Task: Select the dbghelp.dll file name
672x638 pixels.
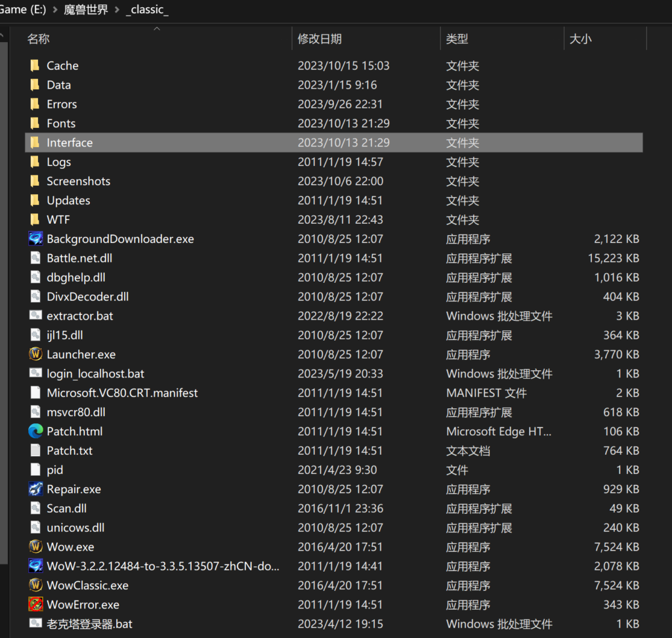Action: (x=76, y=278)
